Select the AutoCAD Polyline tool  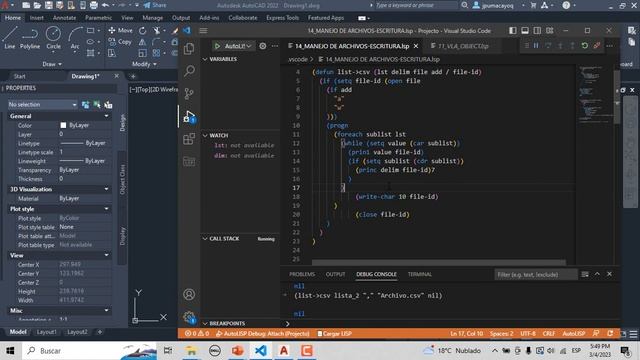pyautogui.click(x=30, y=38)
